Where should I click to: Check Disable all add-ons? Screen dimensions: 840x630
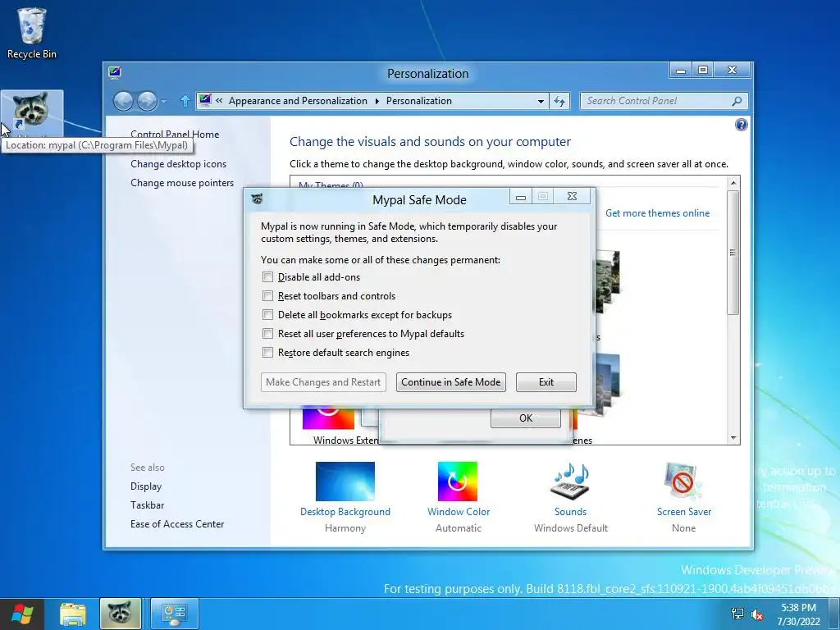coord(267,277)
